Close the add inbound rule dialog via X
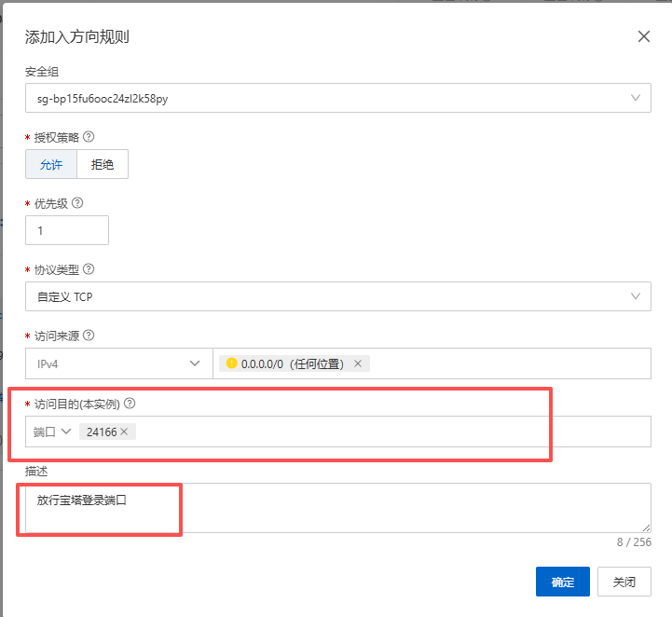 (643, 37)
